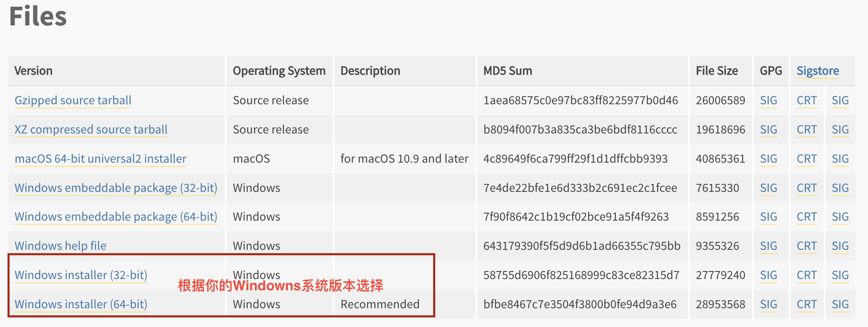The height and width of the screenshot is (327, 868).
Task: Download the XZ compressed source tarball
Action: [x=91, y=130]
